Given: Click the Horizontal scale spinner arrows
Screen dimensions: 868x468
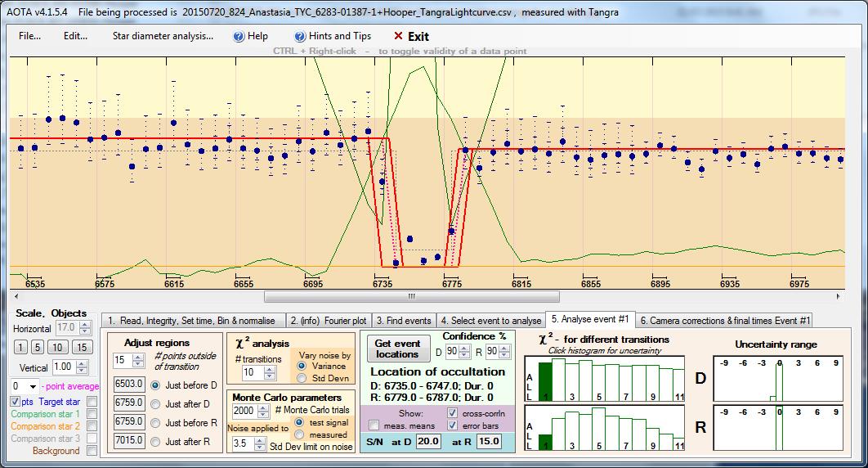Looking at the screenshot, I should (85, 328).
